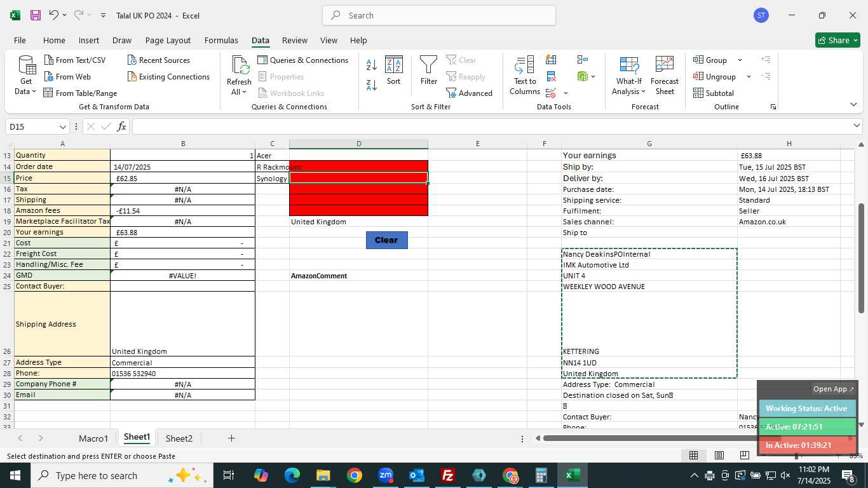The image size is (868, 488).
Task: Select the From Web import option
Action: coord(67,77)
